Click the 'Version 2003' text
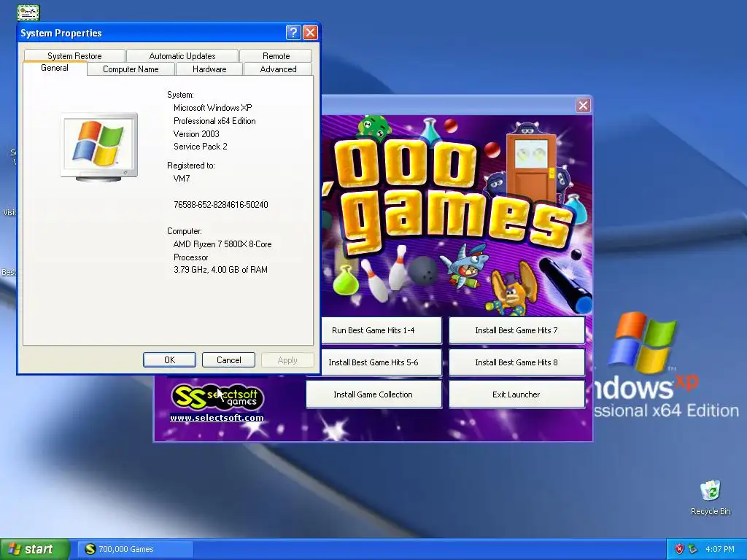The height and width of the screenshot is (560, 747). coord(196,134)
